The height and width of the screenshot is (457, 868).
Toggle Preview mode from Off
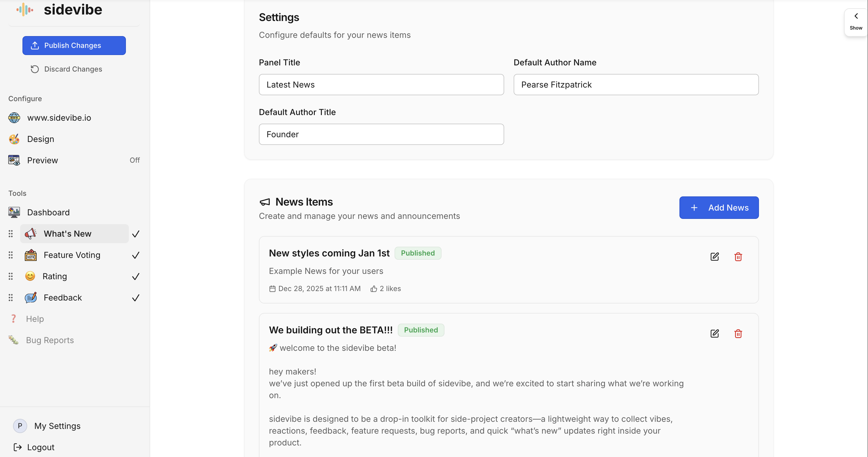pos(134,160)
